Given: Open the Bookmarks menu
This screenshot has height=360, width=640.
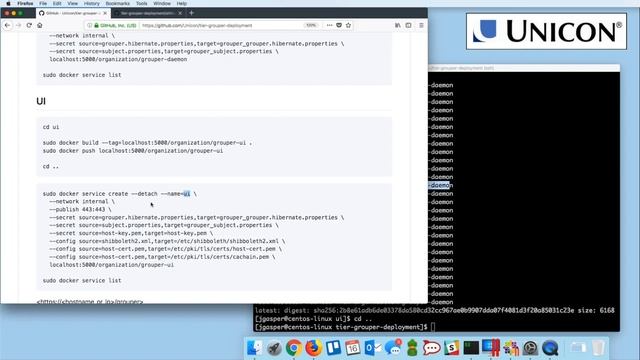Looking at the screenshot, I should tap(118, 3).
